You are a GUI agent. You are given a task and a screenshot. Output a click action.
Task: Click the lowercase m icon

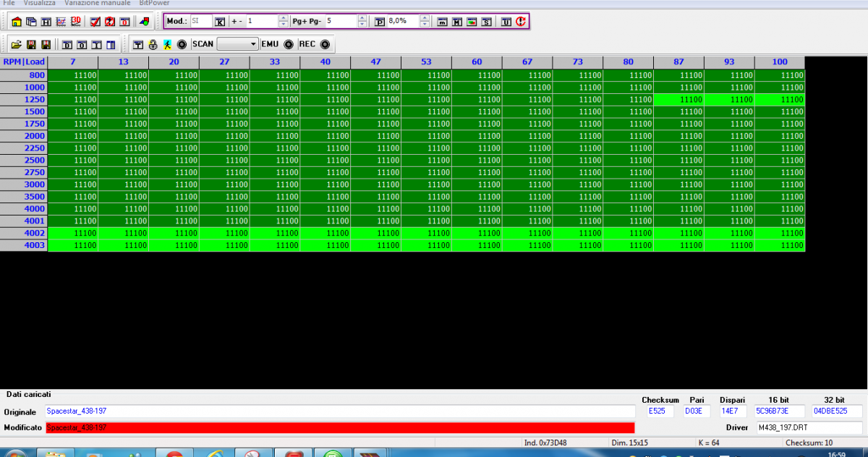pyautogui.click(x=442, y=22)
